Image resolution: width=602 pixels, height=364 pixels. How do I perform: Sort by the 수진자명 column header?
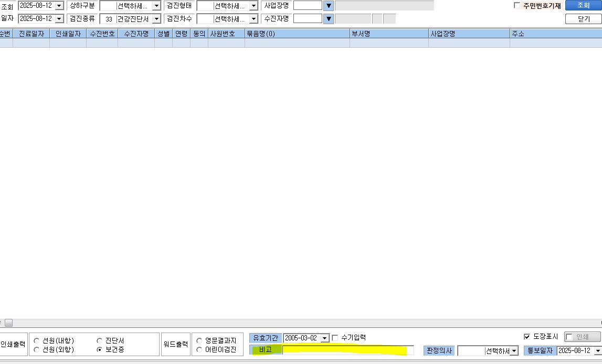click(136, 34)
